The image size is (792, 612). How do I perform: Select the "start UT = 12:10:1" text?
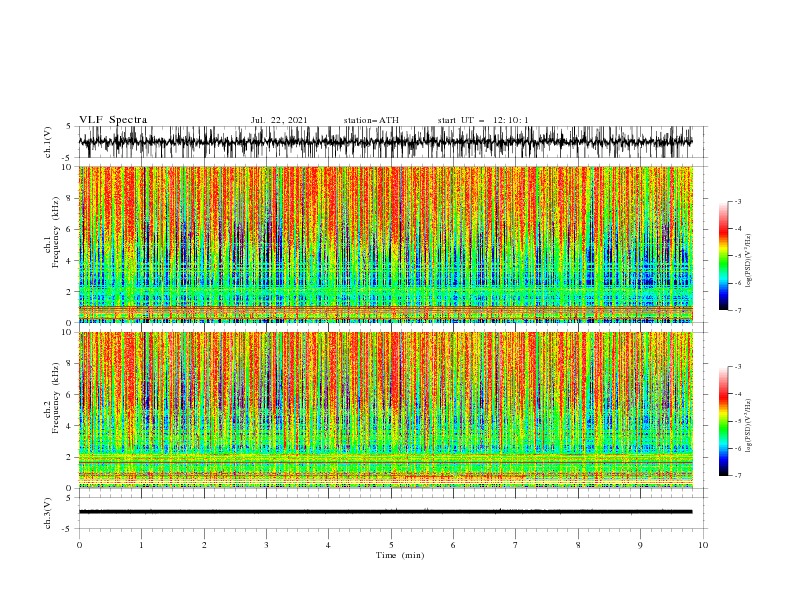483,120
